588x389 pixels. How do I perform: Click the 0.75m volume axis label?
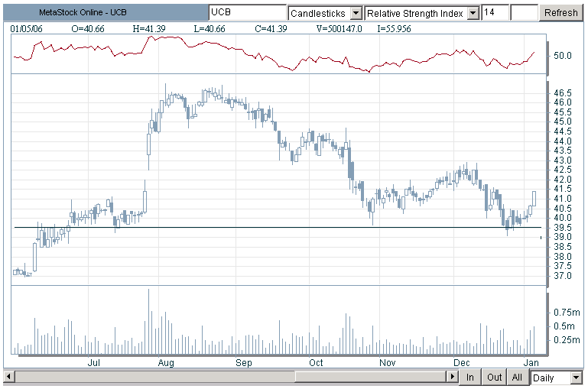[567, 313]
